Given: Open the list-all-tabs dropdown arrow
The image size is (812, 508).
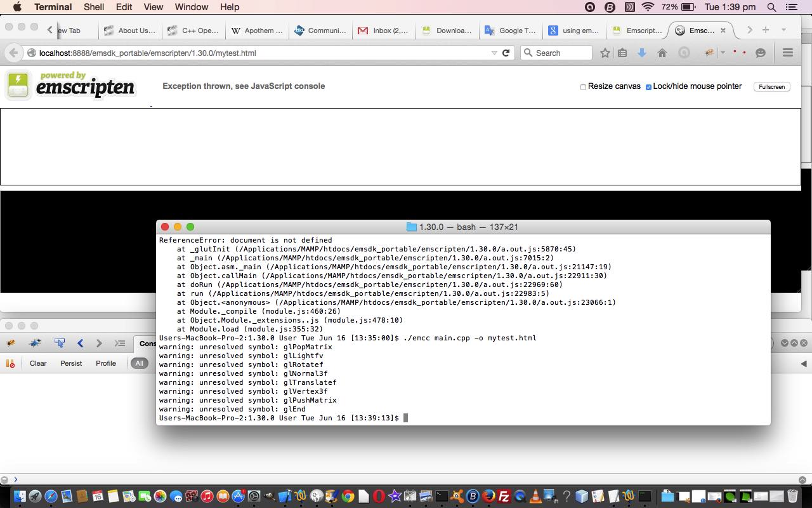Looking at the screenshot, I should click(x=783, y=30).
